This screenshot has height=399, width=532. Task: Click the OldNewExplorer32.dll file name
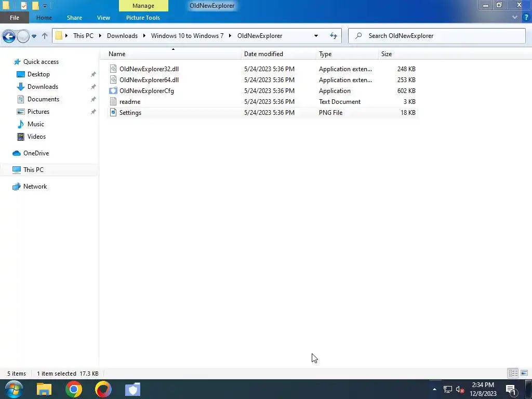point(149,69)
